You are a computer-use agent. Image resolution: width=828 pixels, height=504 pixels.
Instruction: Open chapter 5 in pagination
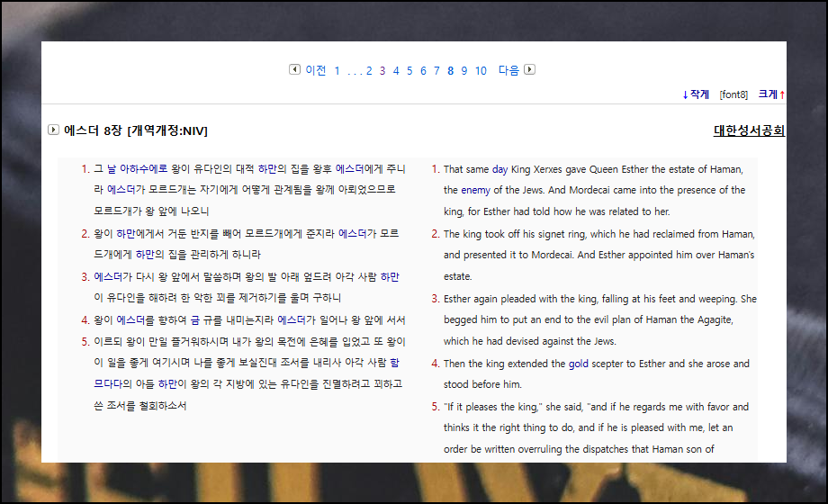(x=409, y=71)
